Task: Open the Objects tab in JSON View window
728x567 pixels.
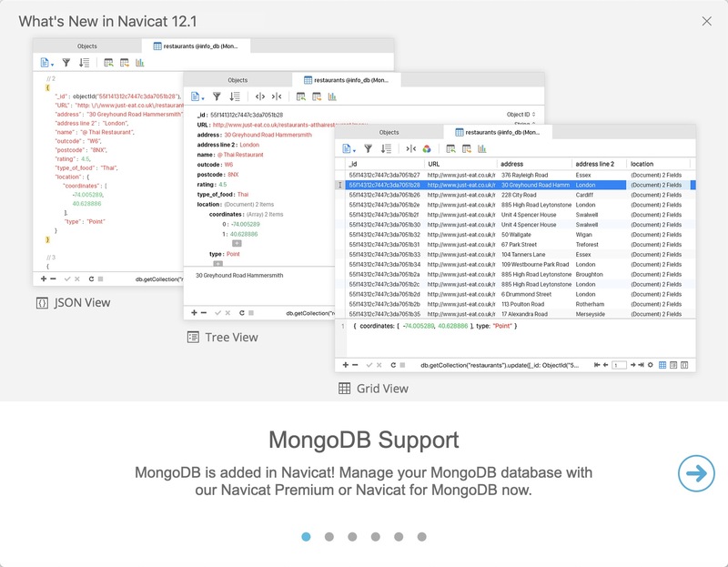Action: coord(86,46)
